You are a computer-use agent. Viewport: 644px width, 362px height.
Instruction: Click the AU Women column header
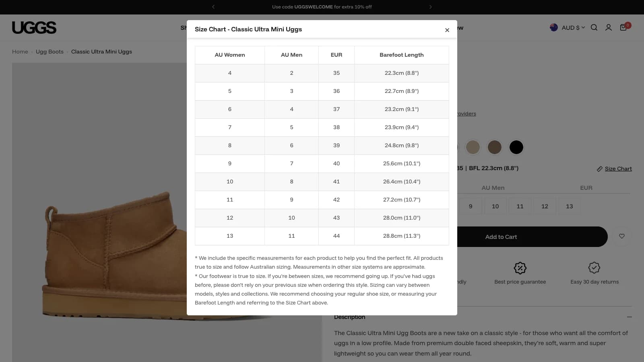(230, 55)
